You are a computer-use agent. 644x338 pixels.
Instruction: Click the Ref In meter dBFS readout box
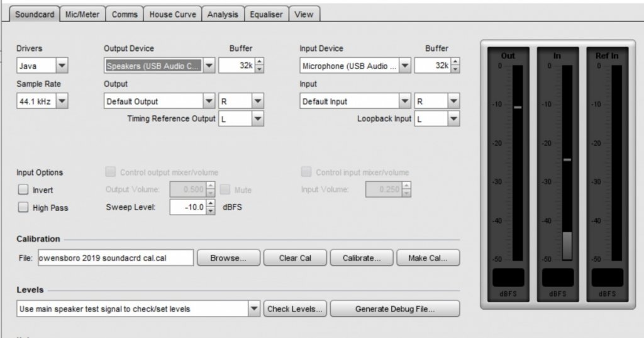pyautogui.click(x=608, y=278)
